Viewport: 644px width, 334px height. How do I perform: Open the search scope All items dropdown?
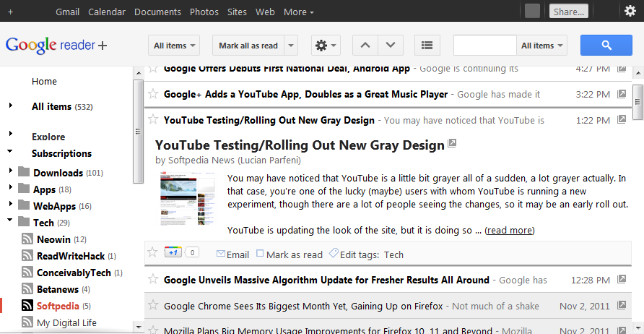[541, 46]
